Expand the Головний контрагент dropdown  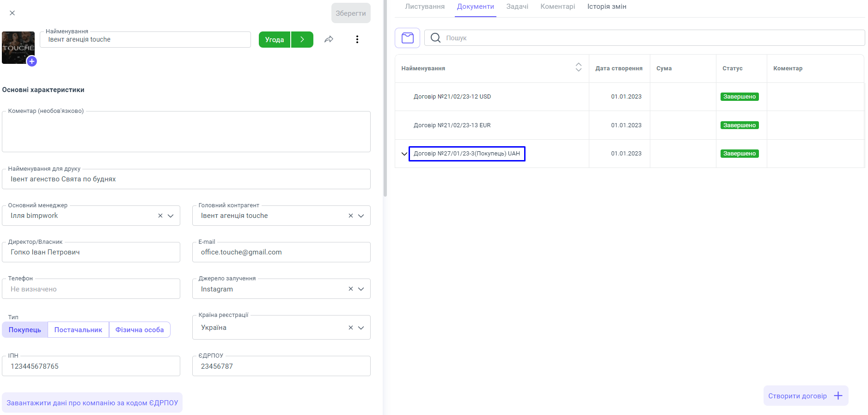pyautogui.click(x=361, y=216)
